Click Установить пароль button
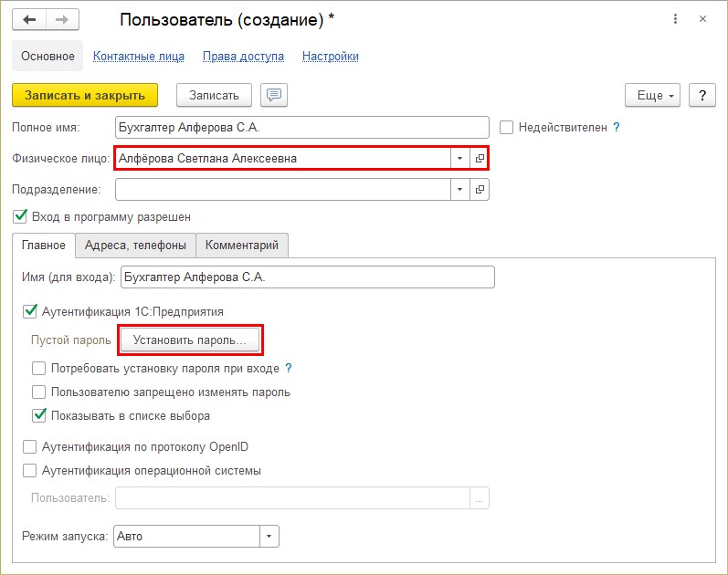Screen dimensions: 728x575 (x=189, y=340)
